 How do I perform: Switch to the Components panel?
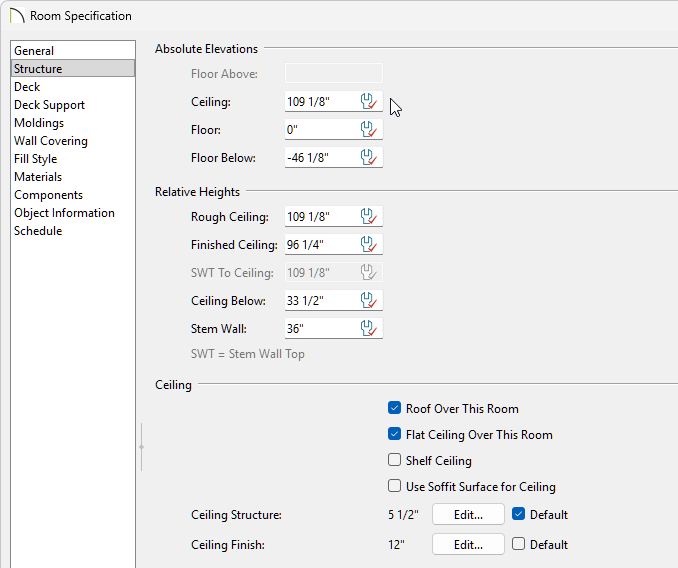73,195
